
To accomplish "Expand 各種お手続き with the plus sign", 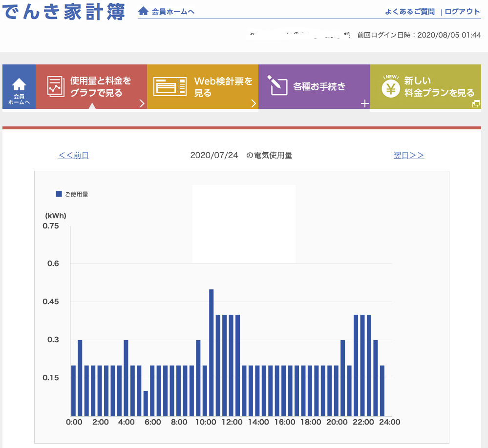I will [x=364, y=103].
